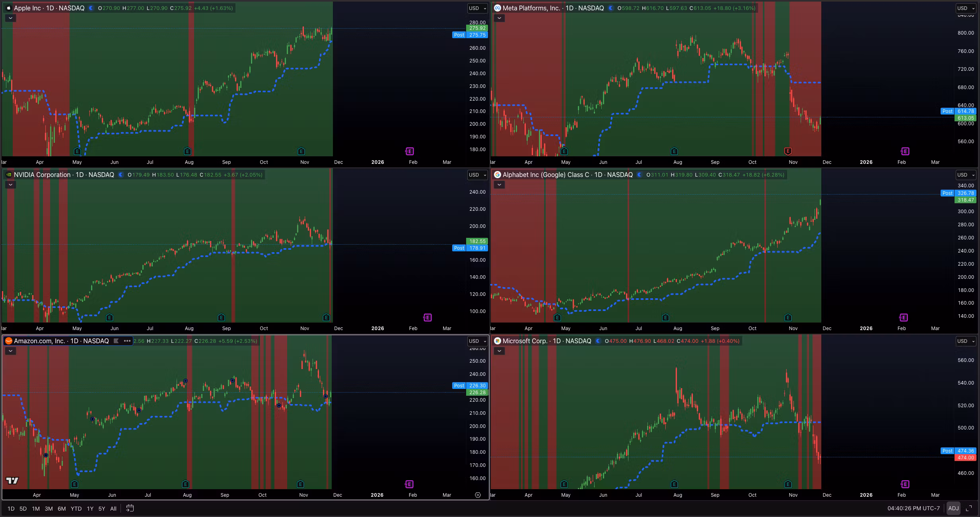This screenshot has width=980, height=517.
Task: Open the USD currency dropdown on Microsoft chart
Action: (966, 341)
